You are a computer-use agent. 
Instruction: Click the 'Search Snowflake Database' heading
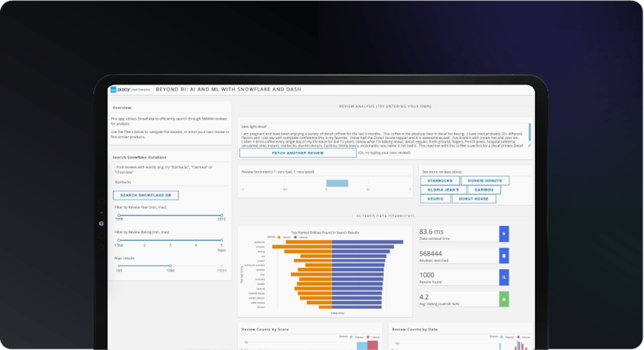[x=139, y=157]
